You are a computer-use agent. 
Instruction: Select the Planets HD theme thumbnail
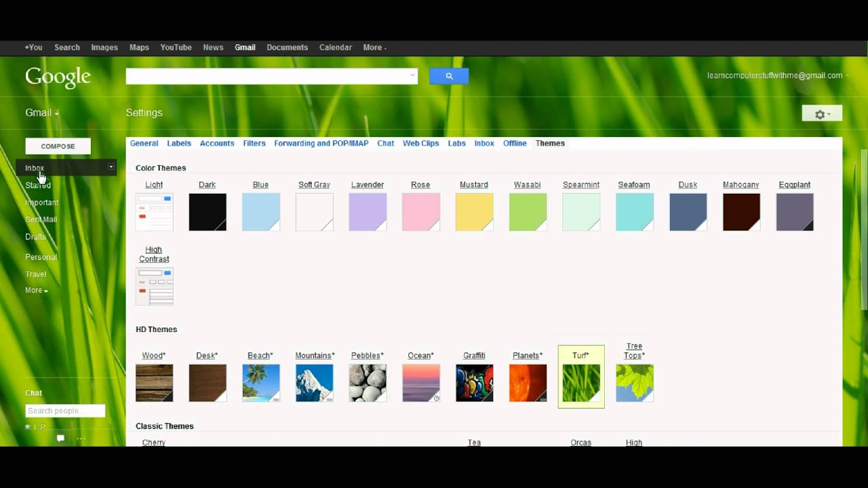click(x=528, y=383)
